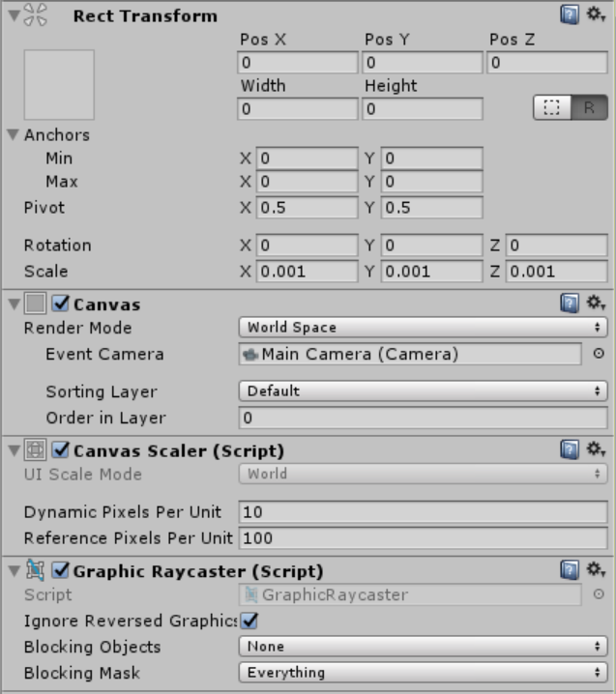This screenshot has width=616, height=694.
Task: Click the Anchors Max Y field
Action: point(431,182)
